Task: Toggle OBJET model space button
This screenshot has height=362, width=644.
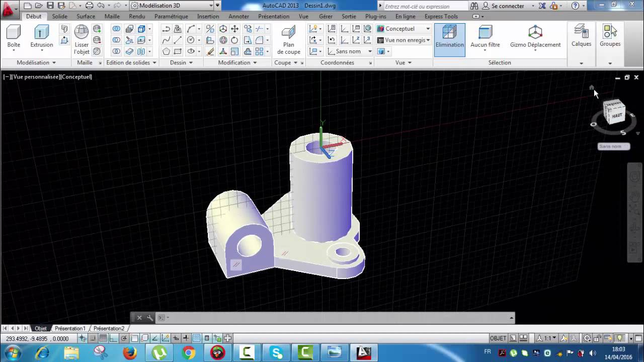Action: 498,338
